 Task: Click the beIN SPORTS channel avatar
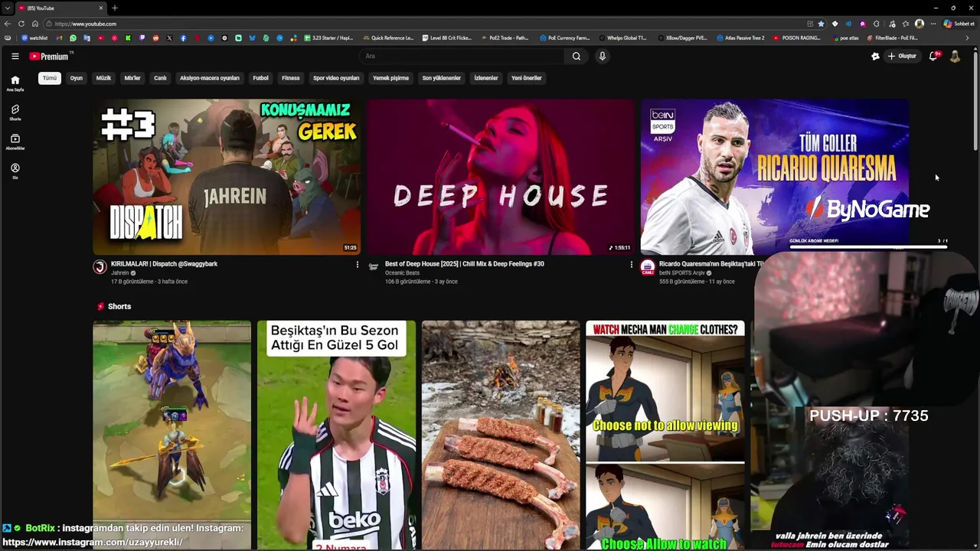648,266
